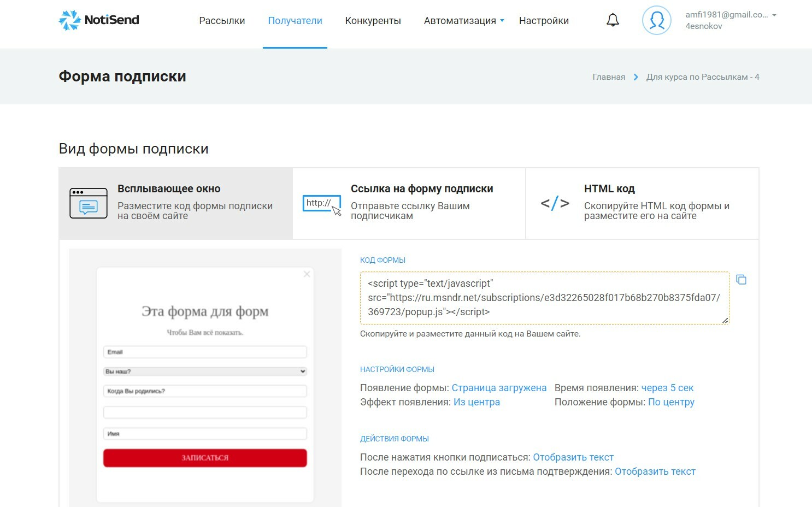812x507 pixels.
Task: Click the user avatar icon
Action: click(656, 20)
